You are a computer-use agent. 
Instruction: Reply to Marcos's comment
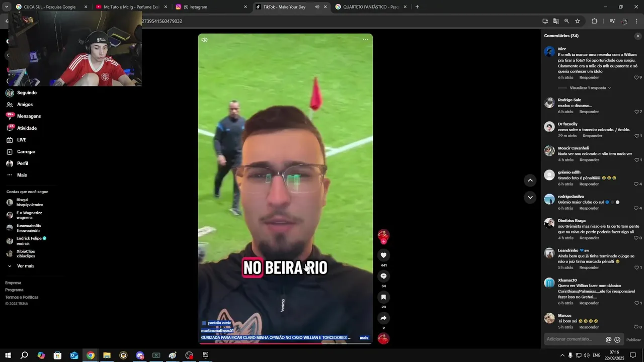[x=589, y=327]
